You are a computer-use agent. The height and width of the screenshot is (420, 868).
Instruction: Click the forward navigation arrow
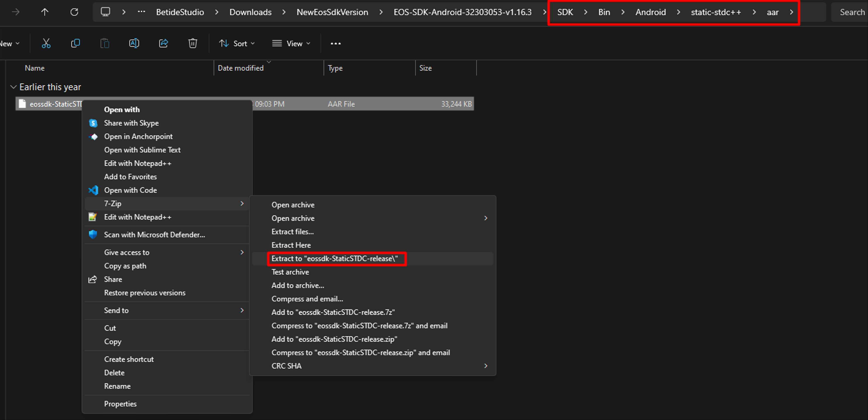(x=16, y=12)
